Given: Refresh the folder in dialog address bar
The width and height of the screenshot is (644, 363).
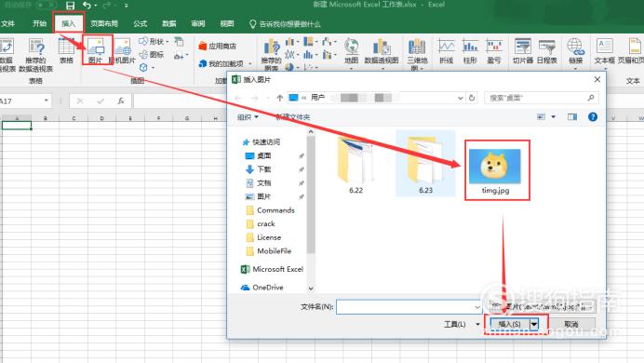Looking at the screenshot, I should [472, 98].
